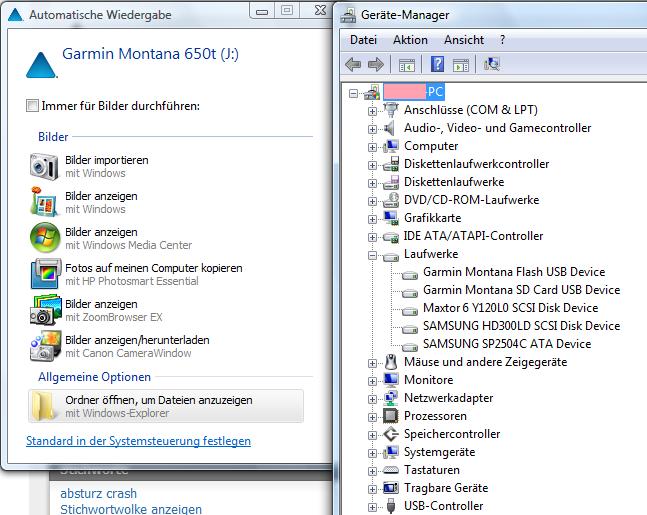Viewport: 647px width, 515px height.
Task: Expand IDE ATA/ATAPI-Controller node
Action: [372, 237]
